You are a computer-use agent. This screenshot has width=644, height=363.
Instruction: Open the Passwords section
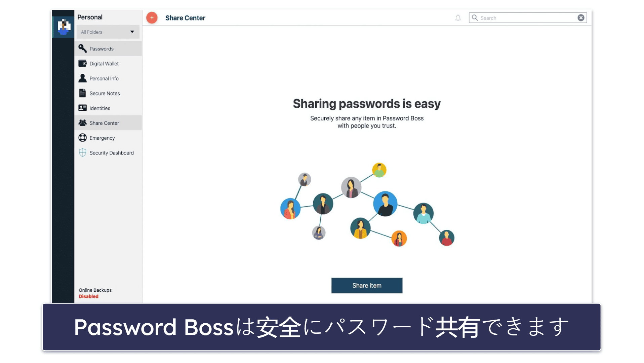(108, 48)
